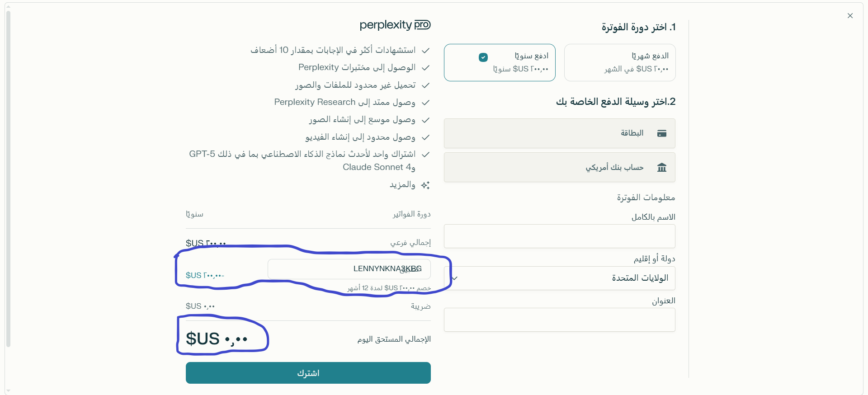Click the checkmark beside unlimited file uploads

click(x=425, y=85)
